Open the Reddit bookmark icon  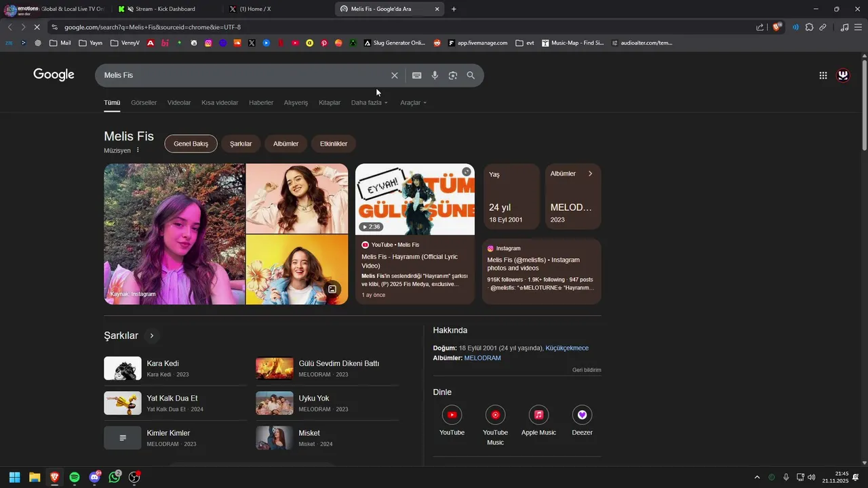(x=437, y=43)
